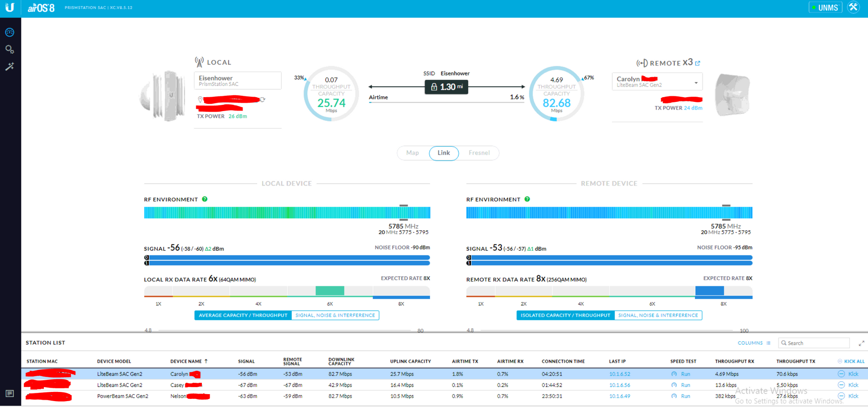
Task: Switch to the Map tab
Action: (x=412, y=153)
